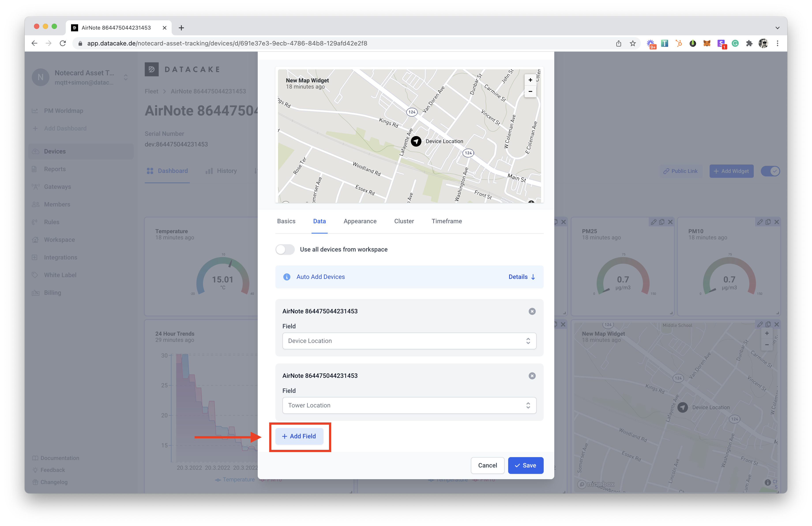The image size is (812, 526).
Task: Duplicate the background New Map Widget
Action: (768, 324)
